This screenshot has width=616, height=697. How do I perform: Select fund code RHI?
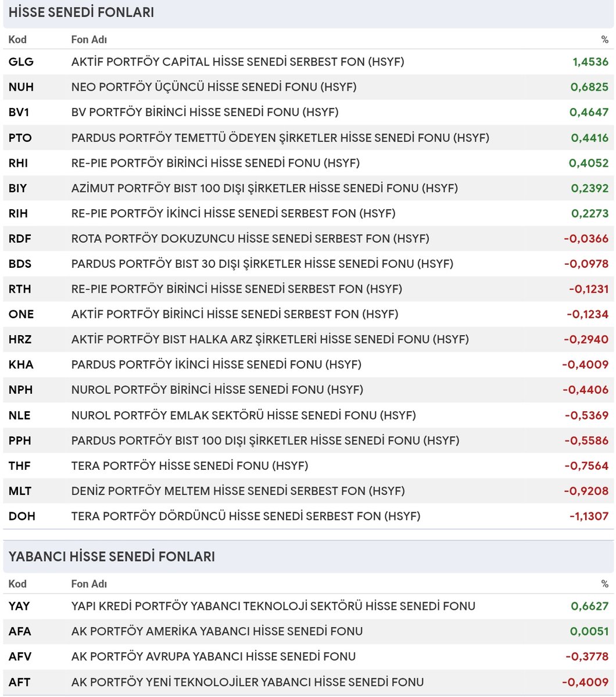(19, 163)
